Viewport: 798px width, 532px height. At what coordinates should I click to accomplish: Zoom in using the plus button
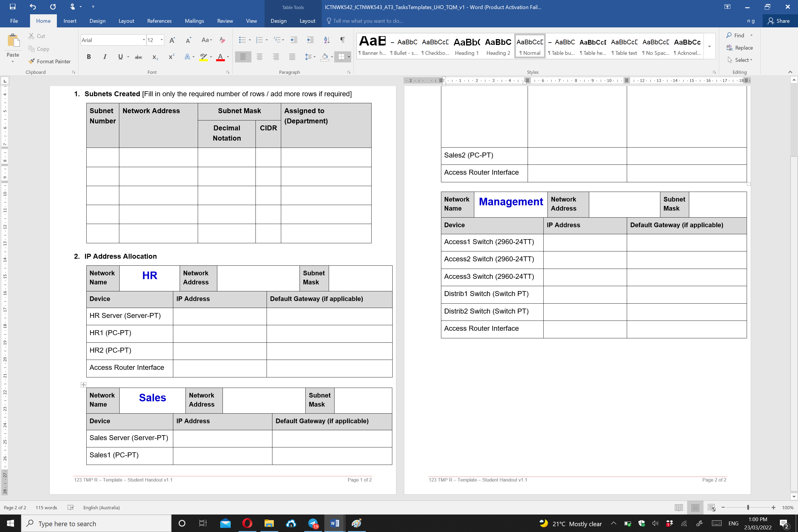[x=773, y=508]
